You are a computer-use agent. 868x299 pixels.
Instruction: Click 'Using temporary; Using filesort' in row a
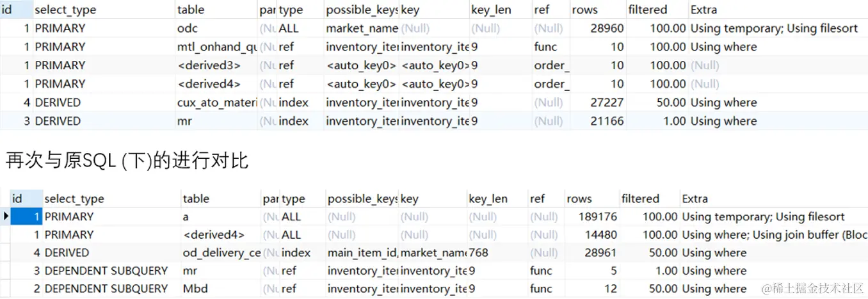[x=763, y=217]
